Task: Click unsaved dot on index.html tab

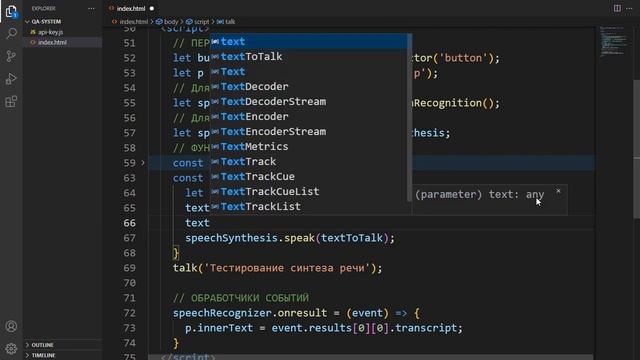Action: (152, 9)
